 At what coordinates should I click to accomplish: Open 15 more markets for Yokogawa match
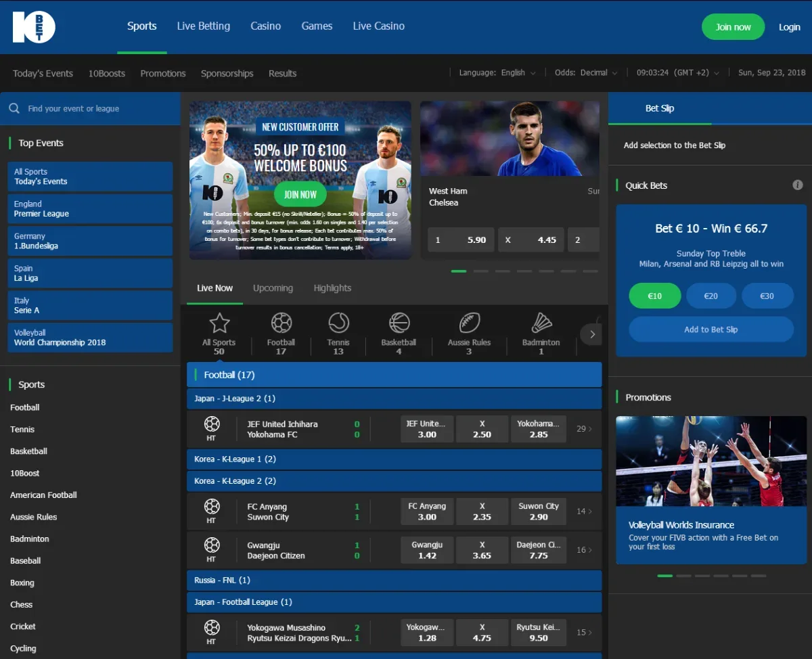tap(584, 633)
